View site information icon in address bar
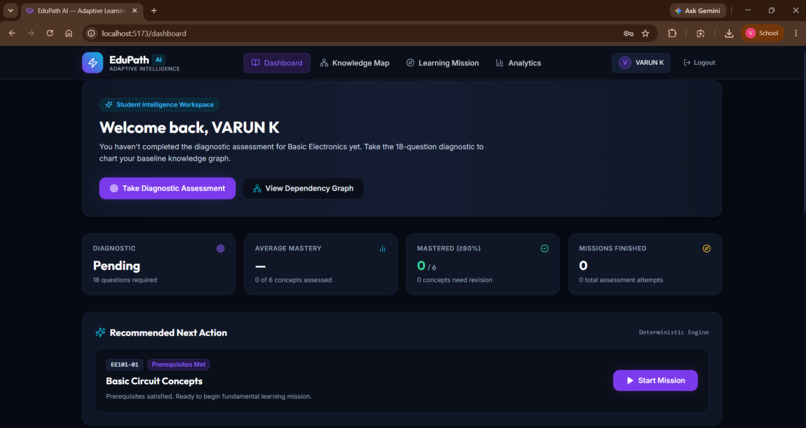The height and width of the screenshot is (428, 806). click(x=91, y=33)
